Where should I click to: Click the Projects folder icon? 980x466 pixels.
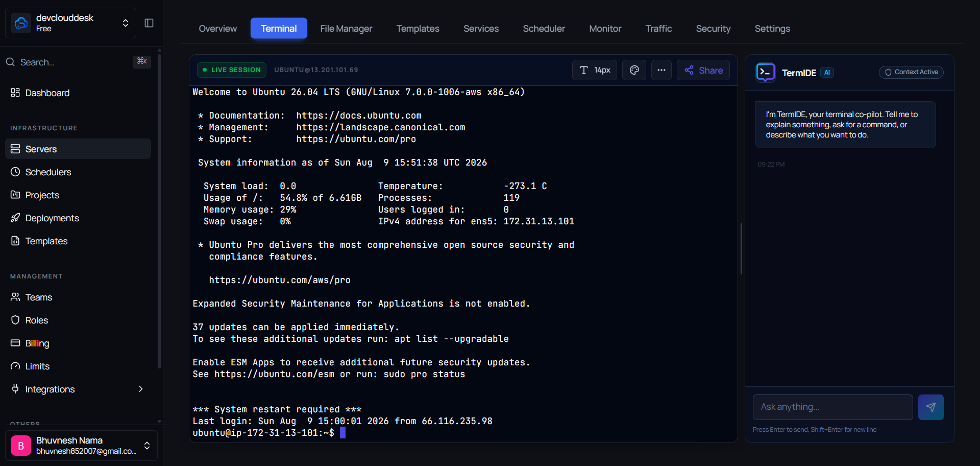15,195
